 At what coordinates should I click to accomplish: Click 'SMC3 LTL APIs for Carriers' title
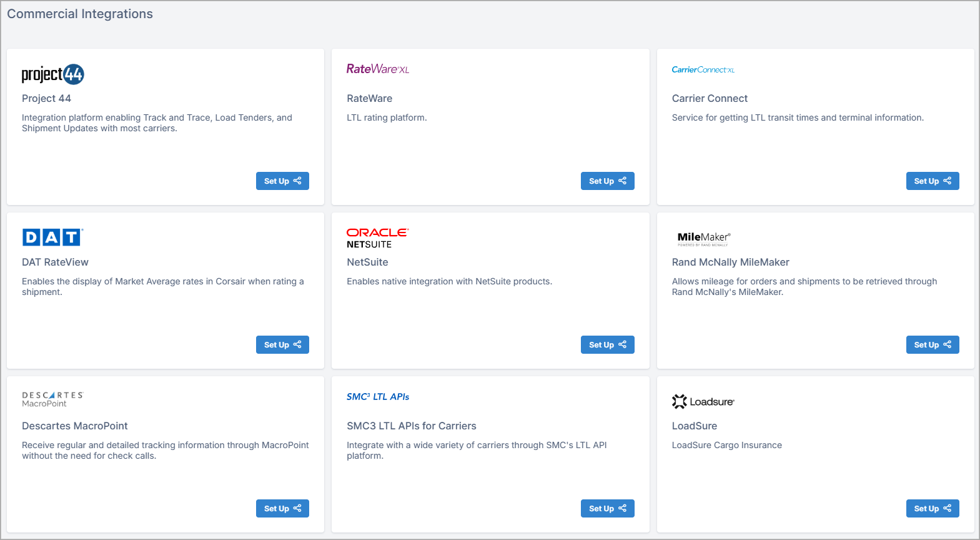click(x=412, y=426)
